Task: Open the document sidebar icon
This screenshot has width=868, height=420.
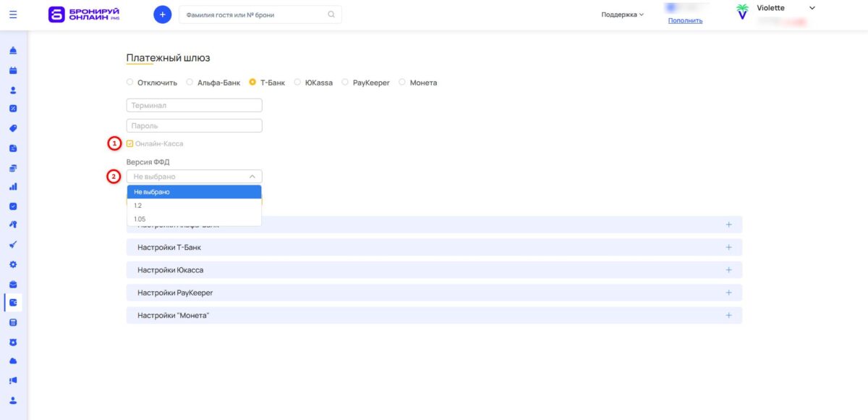Action: point(13,148)
